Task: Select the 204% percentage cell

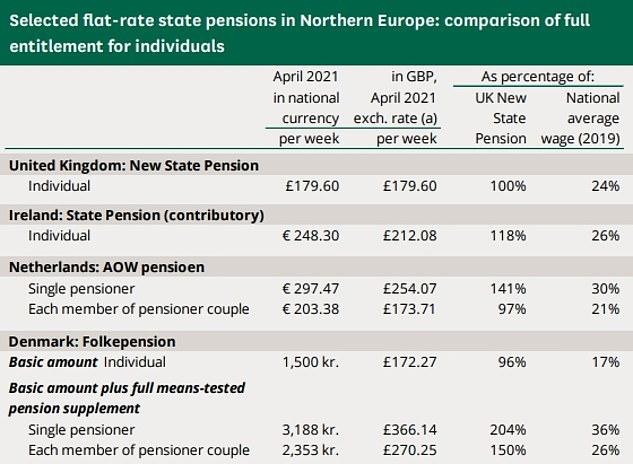Action: click(x=510, y=429)
